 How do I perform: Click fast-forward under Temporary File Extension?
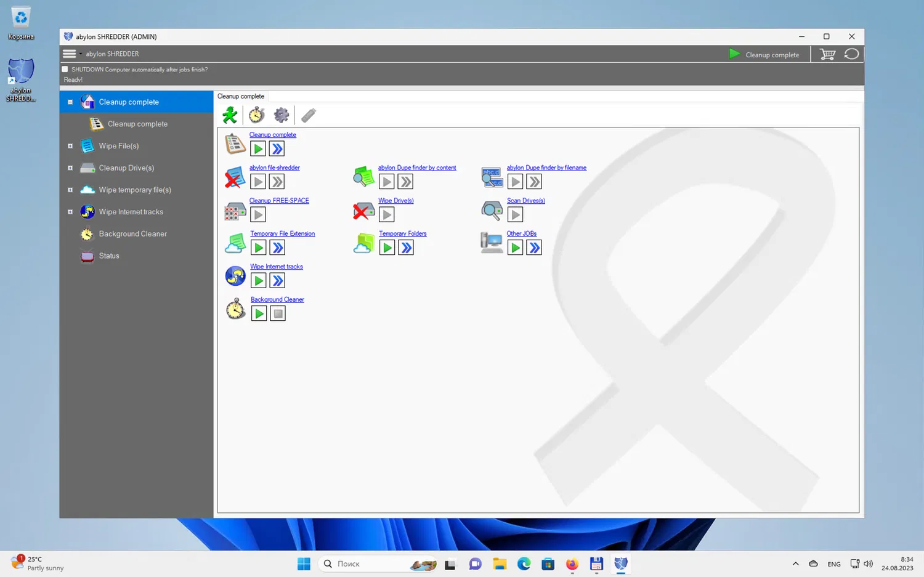pos(278,248)
